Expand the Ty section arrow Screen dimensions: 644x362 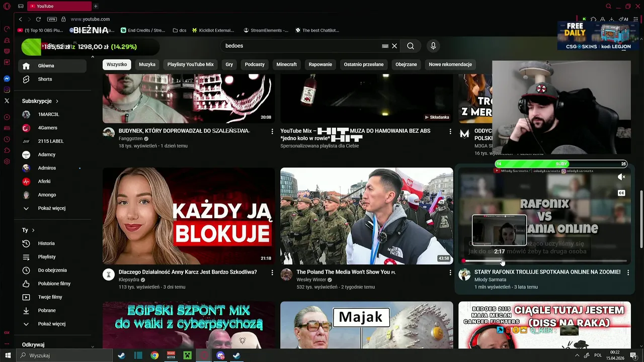click(33, 230)
